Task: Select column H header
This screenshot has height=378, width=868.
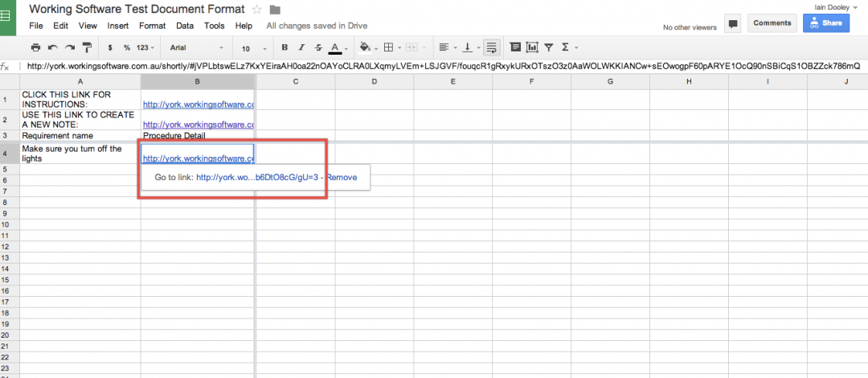Action: 689,81
